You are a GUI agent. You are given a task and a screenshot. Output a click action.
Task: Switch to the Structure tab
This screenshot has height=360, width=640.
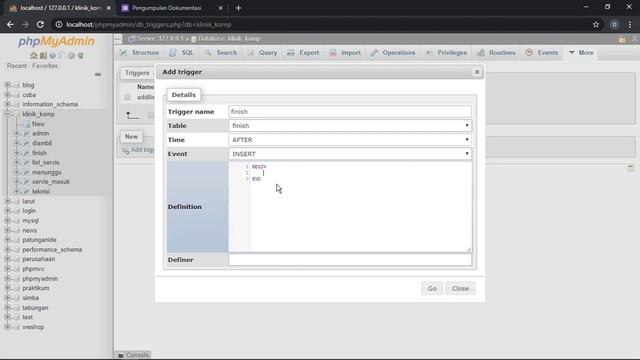pos(140,53)
